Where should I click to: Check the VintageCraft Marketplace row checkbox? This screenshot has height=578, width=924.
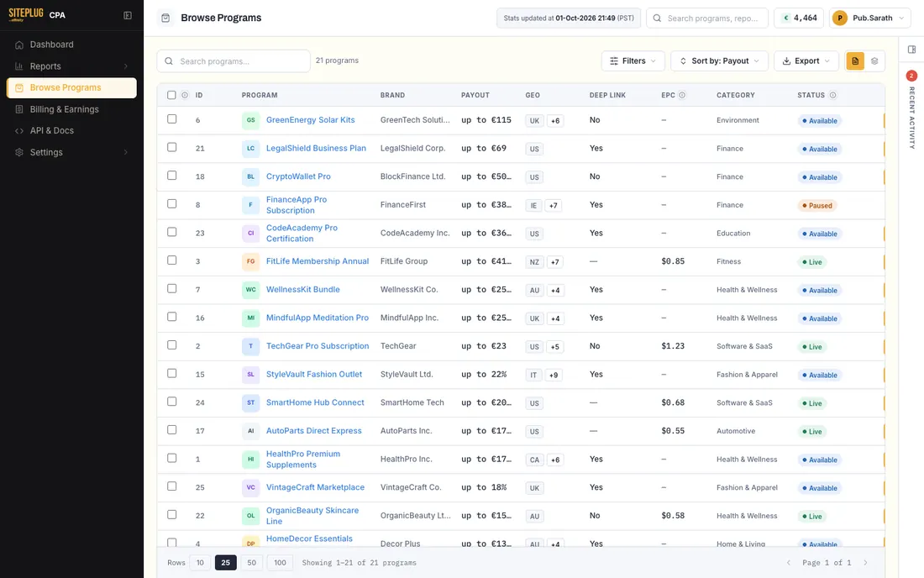(171, 486)
